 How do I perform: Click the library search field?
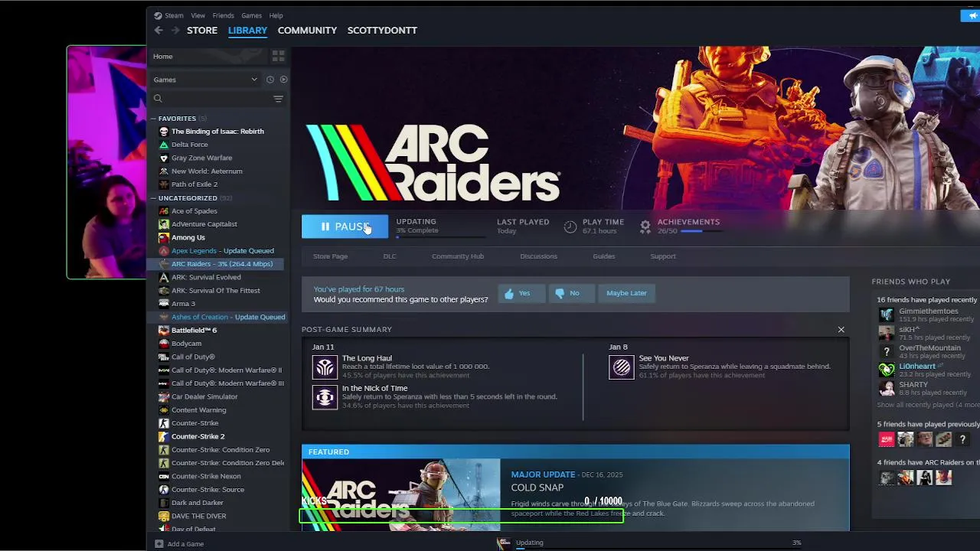pos(218,99)
